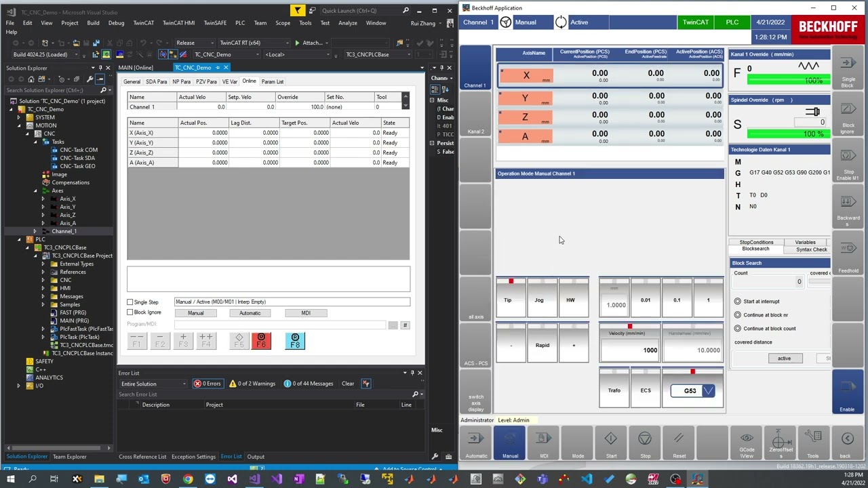868x488 pixels.
Task: Collapse the MOTION tree node
Action: coord(19,125)
